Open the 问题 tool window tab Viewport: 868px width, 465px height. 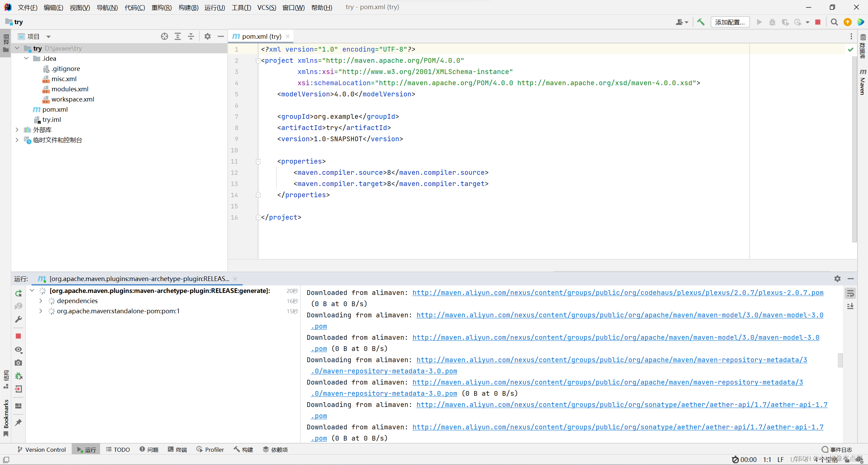(x=149, y=449)
